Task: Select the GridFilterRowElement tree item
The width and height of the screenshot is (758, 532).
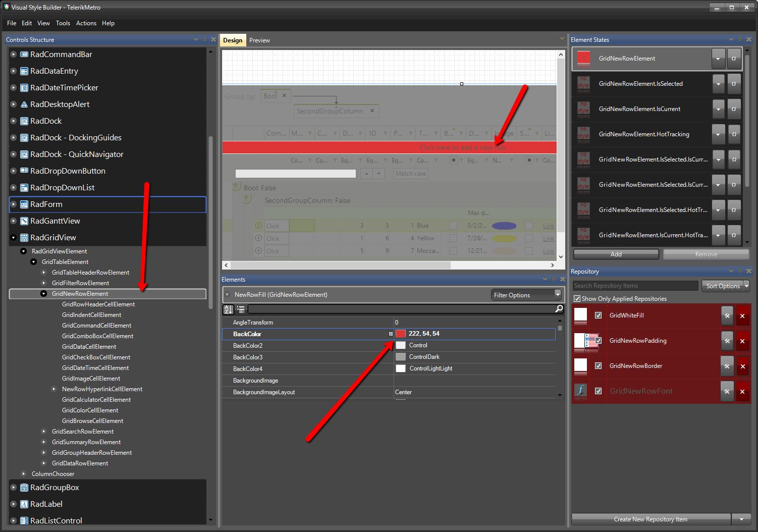Action: coord(81,283)
